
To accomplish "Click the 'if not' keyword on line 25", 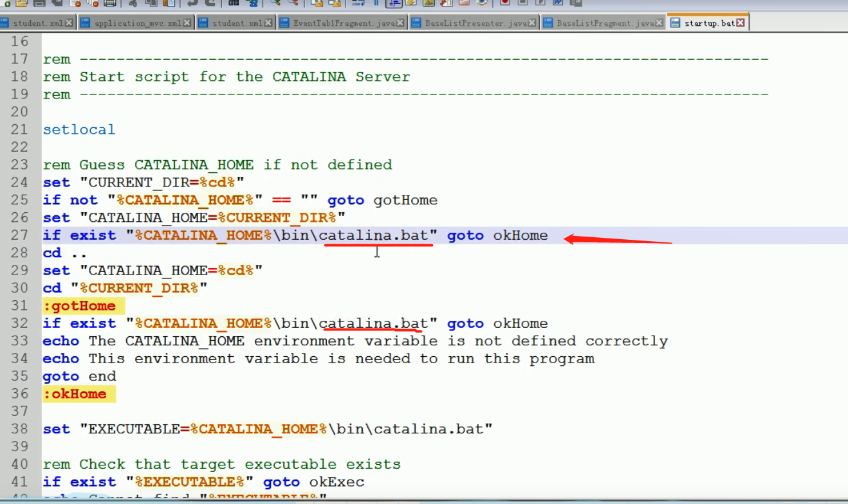I will click(70, 200).
